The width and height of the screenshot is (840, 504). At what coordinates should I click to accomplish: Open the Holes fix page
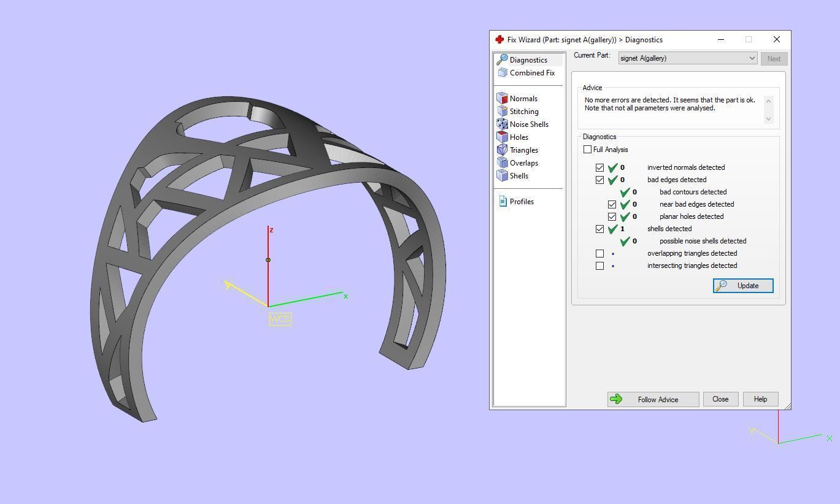pos(518,137)
